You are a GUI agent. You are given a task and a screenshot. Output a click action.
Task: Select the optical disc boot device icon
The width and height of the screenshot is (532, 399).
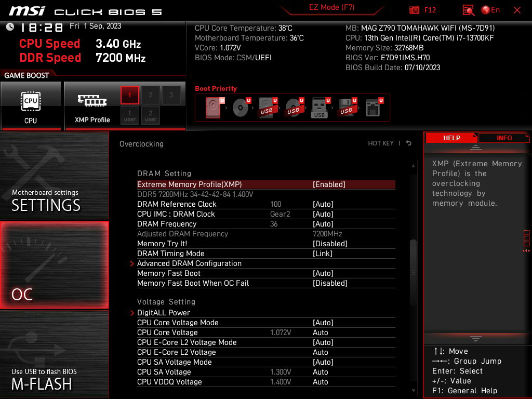click(241, 108)
